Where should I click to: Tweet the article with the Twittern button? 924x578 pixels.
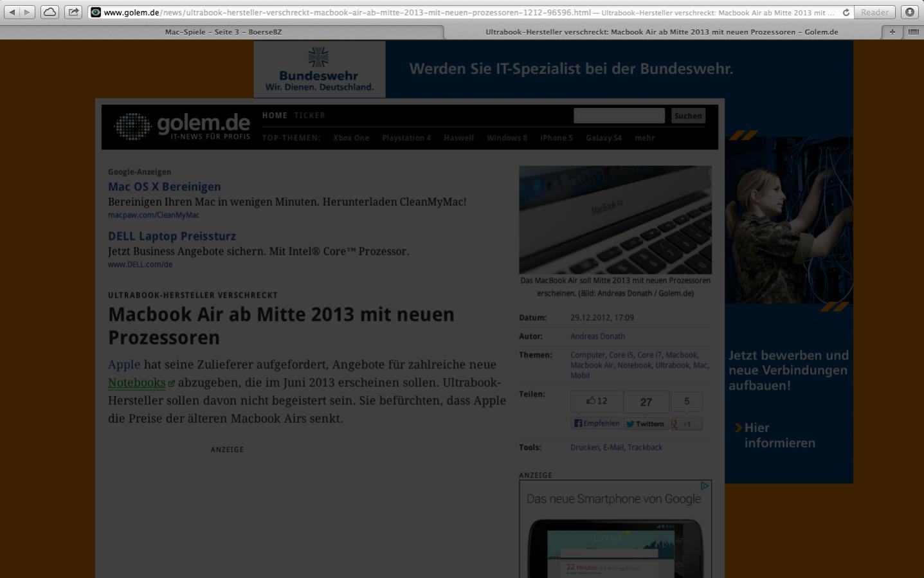tap(646, 424)
